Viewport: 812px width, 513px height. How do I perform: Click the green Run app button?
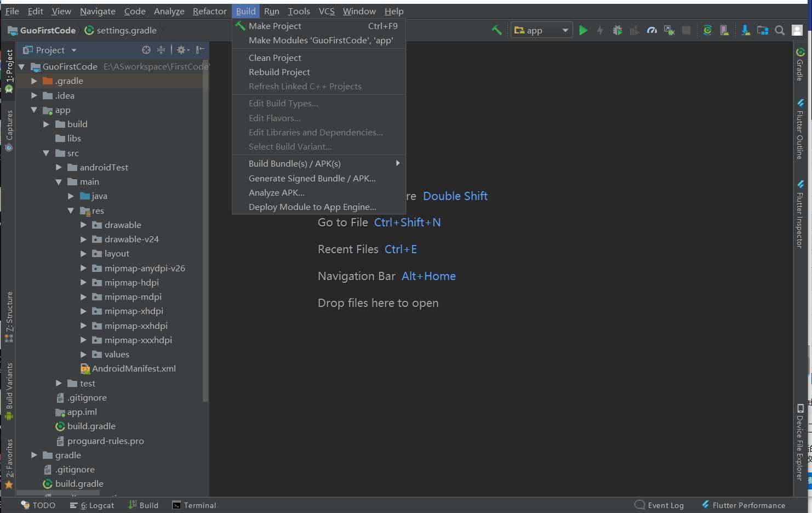click(x=584, y=30)
